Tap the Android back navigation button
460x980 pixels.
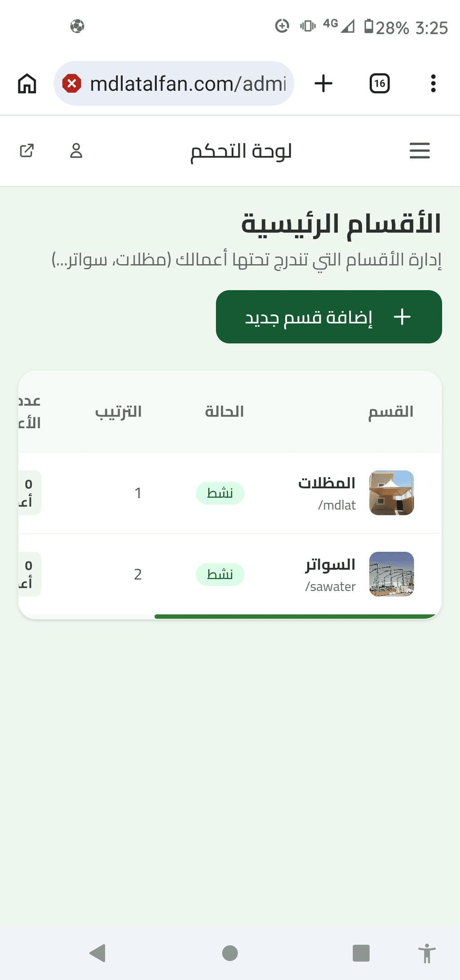pyautogui.click(x=97, y=953)
